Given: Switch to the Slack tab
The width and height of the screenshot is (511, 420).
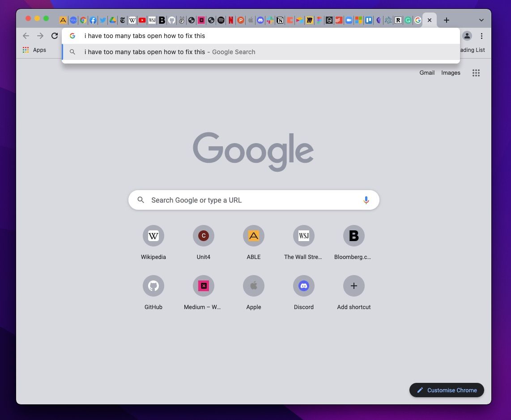Looking at the screenshot, I should click(x=270, y=20).
